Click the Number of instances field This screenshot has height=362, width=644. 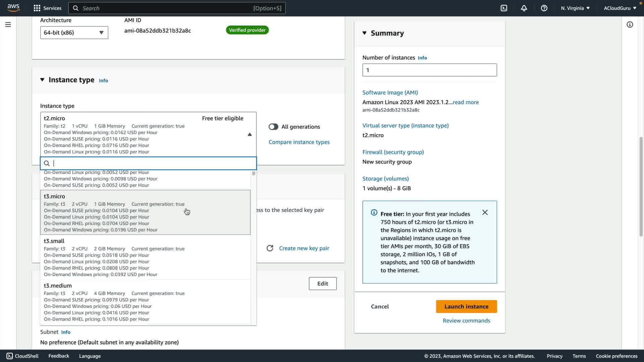pos(429,70)
